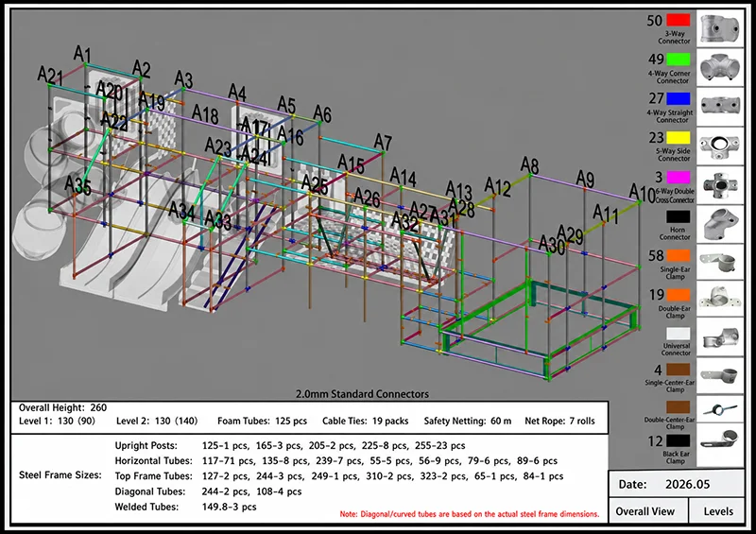Click 'Cable Ties: 19 packs' text
Screen dimensions: 756x534
366,422
